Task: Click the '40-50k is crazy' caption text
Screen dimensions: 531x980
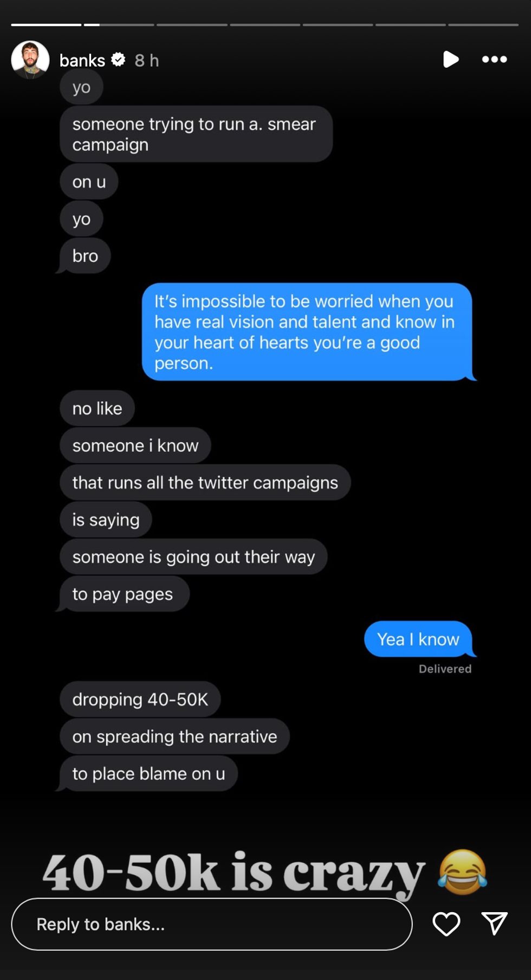Action: (x=233, y=873)
